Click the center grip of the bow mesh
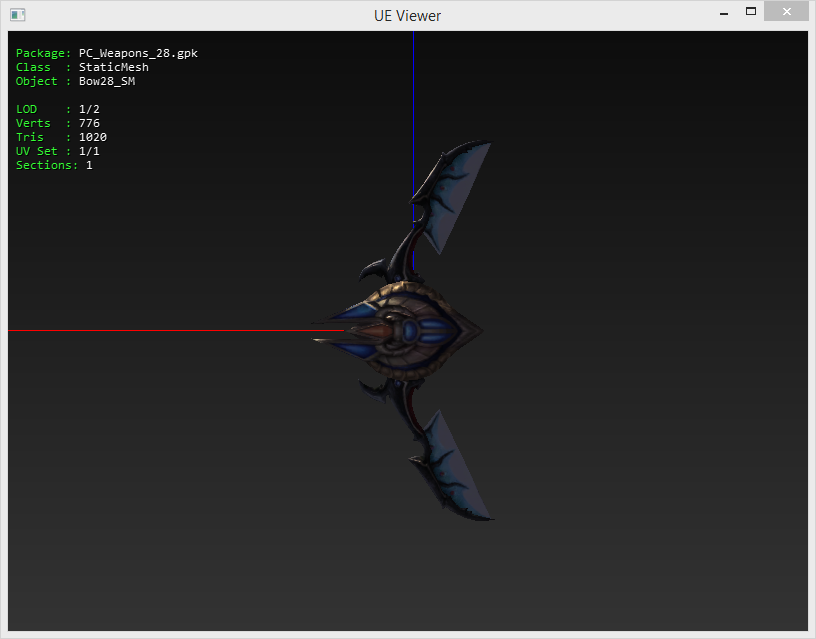Image resolution: width=816 pixels, height=639 pixels. 405,330
